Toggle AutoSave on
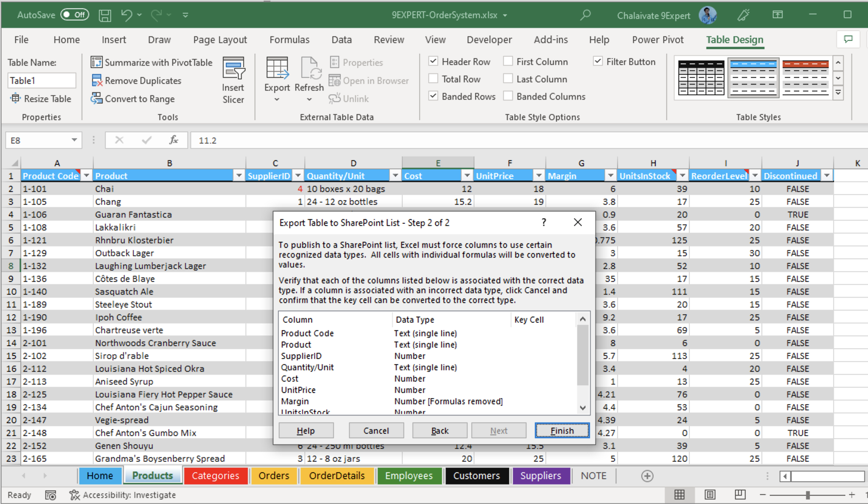The width and height of the screenshot is (868, 504). 74,15
